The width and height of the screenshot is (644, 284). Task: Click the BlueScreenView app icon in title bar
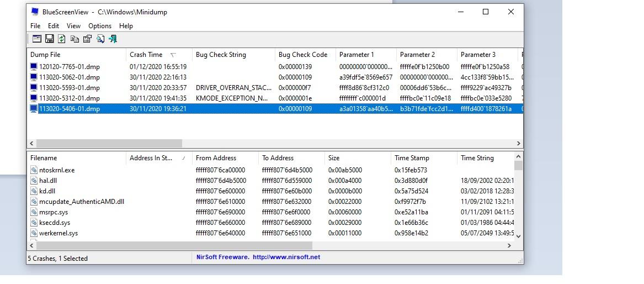click(x=35, y=12)
